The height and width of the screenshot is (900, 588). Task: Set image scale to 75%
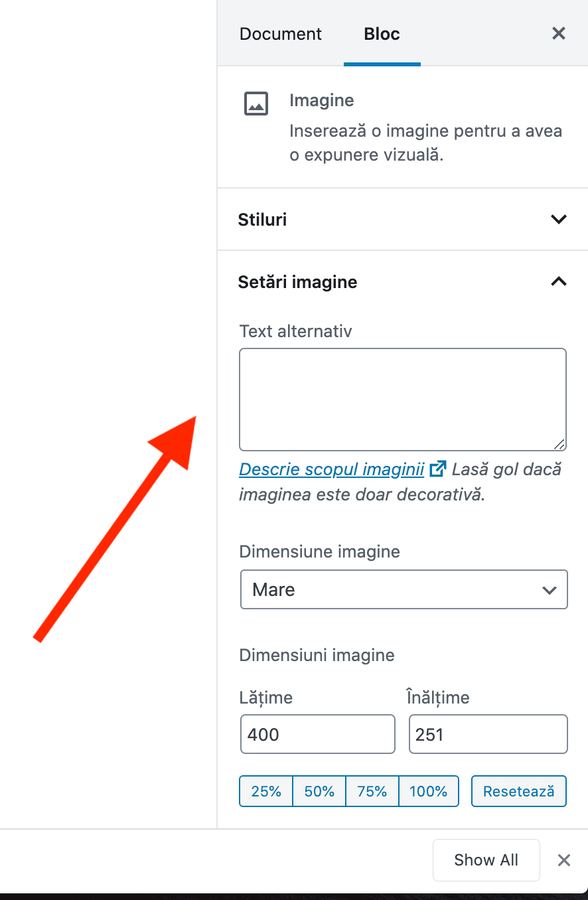372,790
